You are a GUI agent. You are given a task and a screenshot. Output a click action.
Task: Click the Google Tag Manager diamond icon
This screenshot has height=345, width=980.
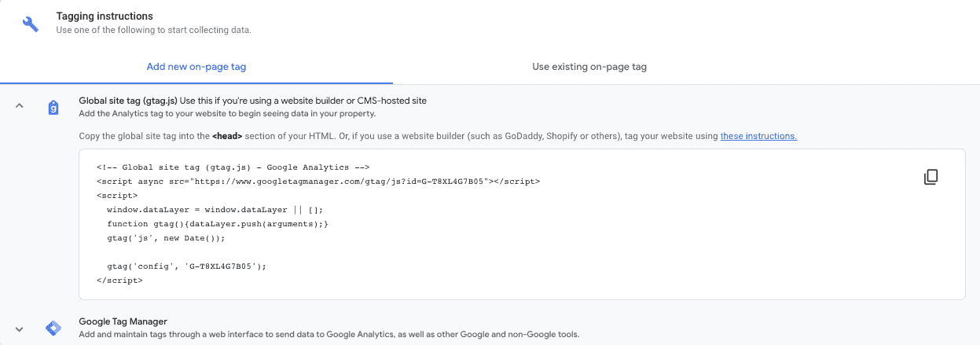[53, 328]
